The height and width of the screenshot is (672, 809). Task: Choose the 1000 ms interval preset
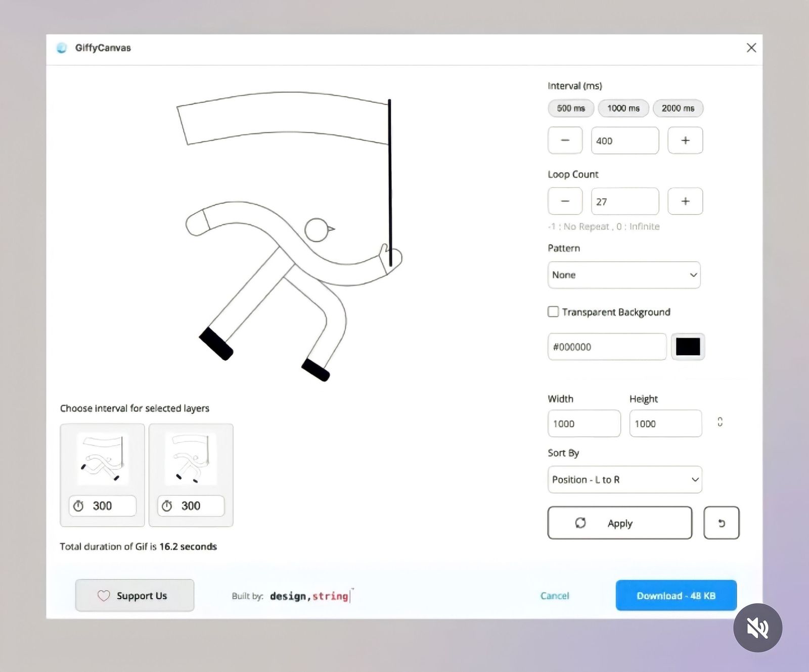tap(623, 108)
